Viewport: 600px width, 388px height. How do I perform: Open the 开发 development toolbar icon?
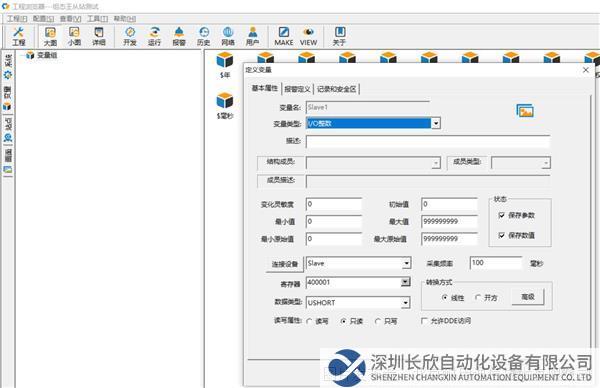pos(130,37)
